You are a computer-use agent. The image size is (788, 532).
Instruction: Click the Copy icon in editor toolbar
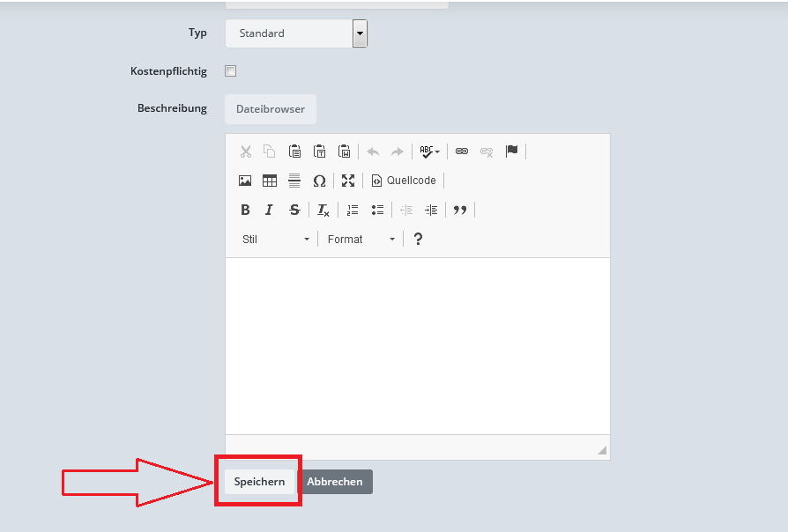(x=270, y=151)
